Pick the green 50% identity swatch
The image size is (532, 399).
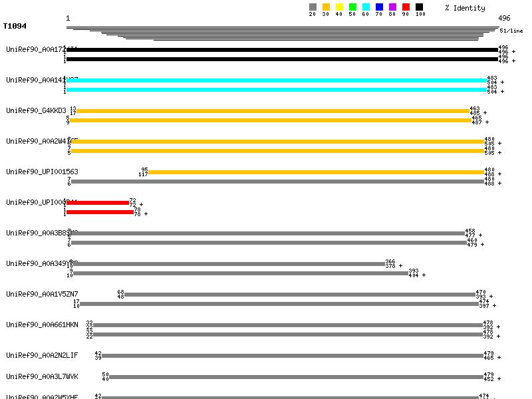tap(352, 7)
